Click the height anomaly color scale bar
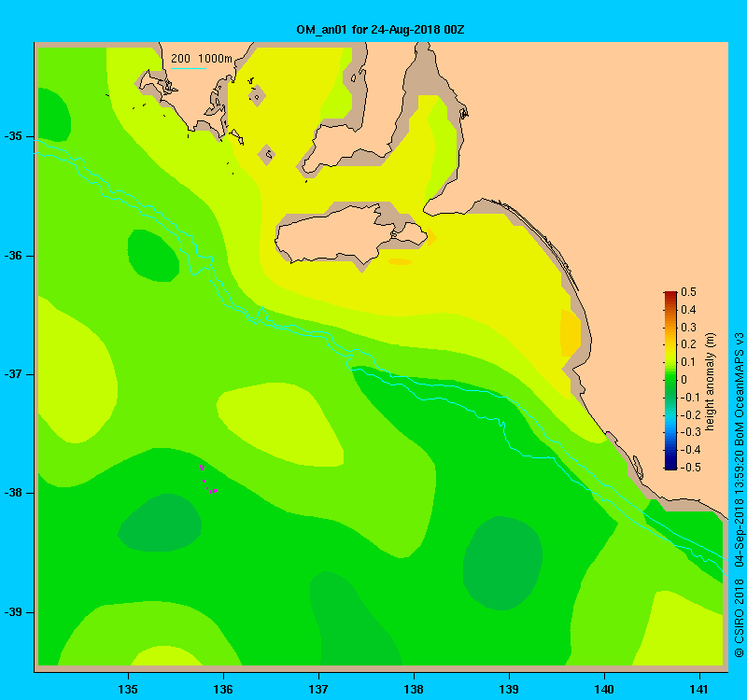The image size is (747, 700). (670, 380)
